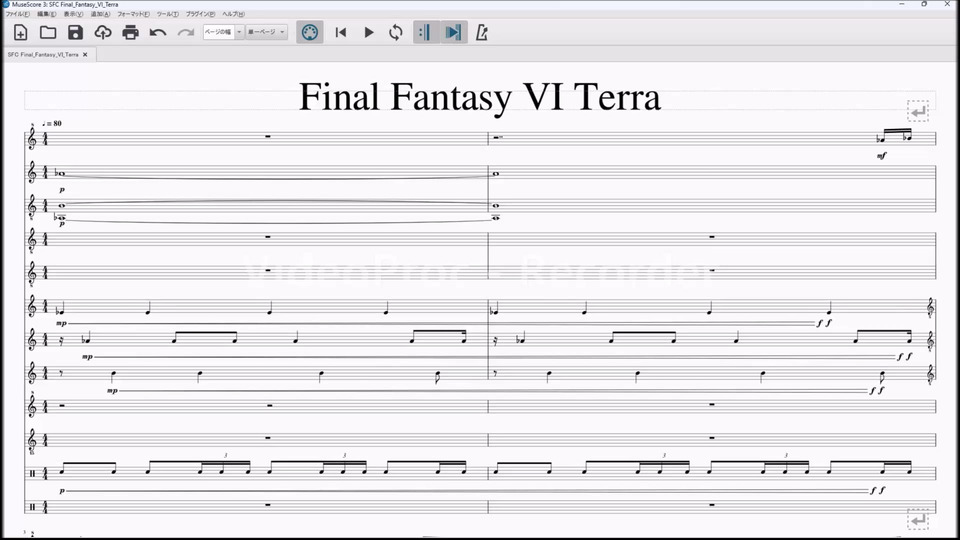
Task: Open the ツール (Tools) menu
Action: click(x=168, y=13)
